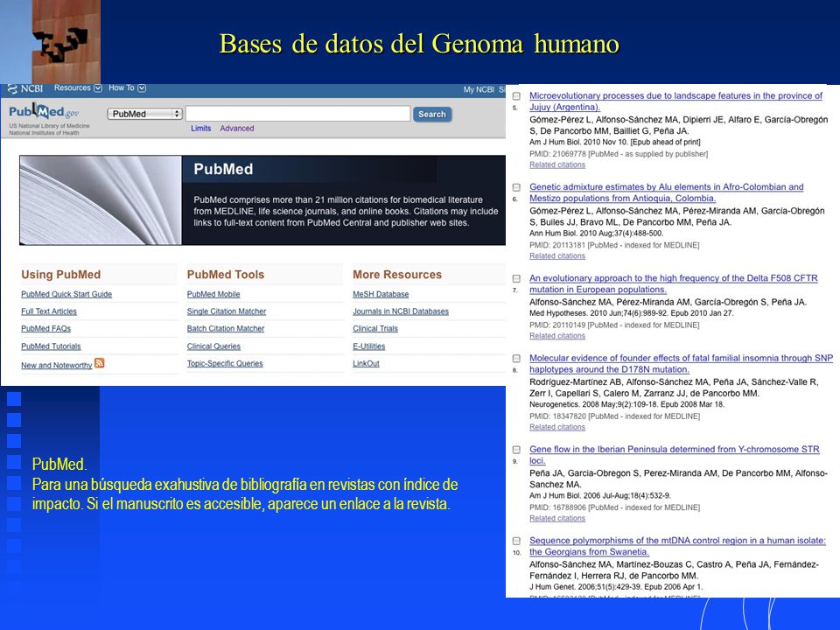Open Genetic admixture estimates by Alu elements article
The width and height of the screenshot is (840, 630).
pyautogui.click(x=667, y=192)
